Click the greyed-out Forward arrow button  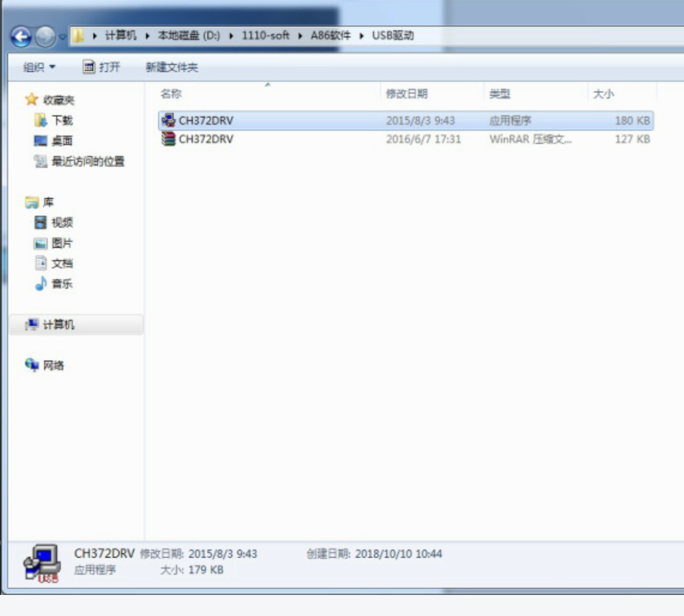pos(45,37)
